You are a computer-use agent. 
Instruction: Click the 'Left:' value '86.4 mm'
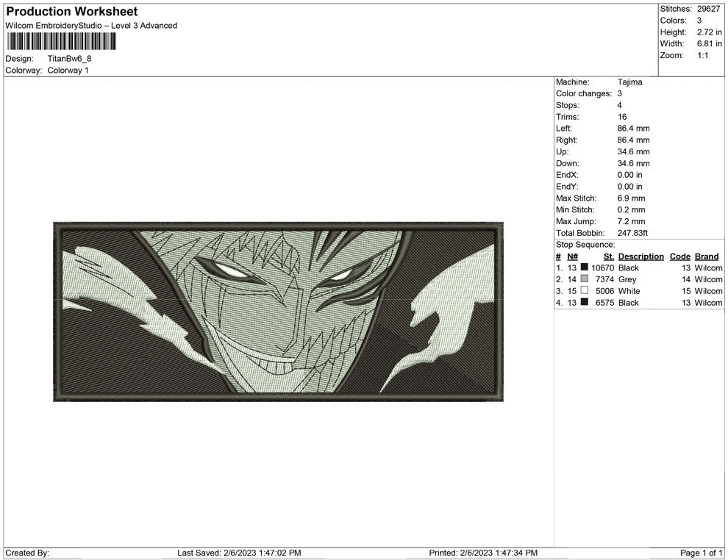point(633,129)
